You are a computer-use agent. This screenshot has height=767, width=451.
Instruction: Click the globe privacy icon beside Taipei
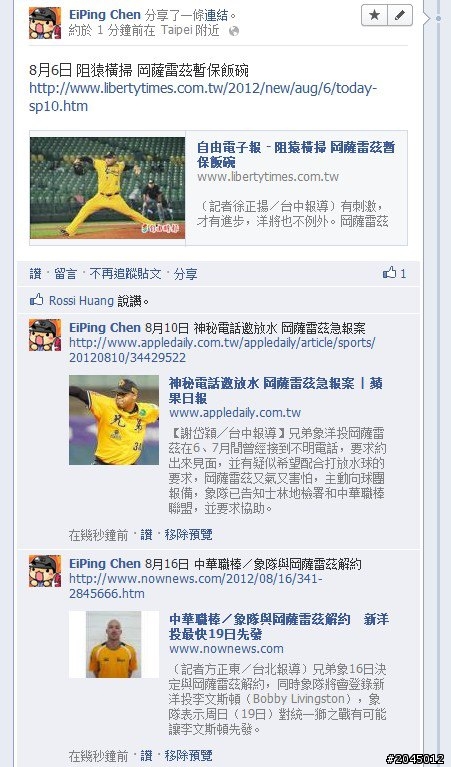[x=234, y=31]
